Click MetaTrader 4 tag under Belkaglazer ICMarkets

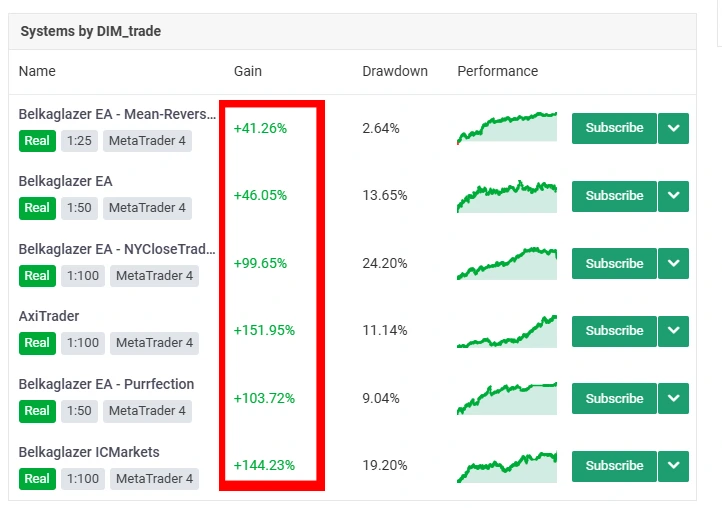[x=154, y=479]
